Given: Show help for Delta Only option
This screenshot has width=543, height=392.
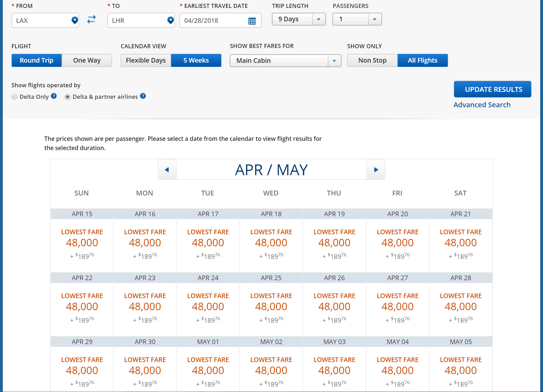Looking at the screenshot, I should pyautogui.click(x=54, y=96).
